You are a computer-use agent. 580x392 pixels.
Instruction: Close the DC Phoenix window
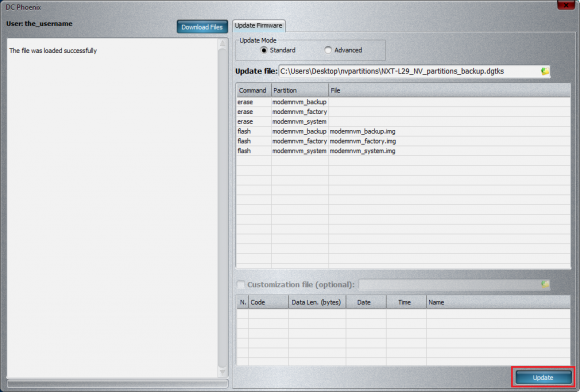click(566, 5)
